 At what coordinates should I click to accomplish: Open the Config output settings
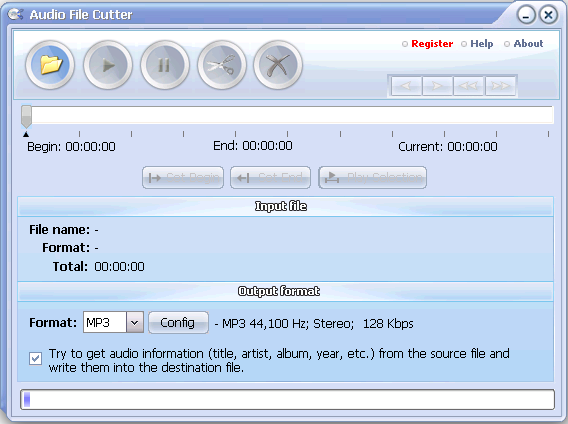pos(178,322)
